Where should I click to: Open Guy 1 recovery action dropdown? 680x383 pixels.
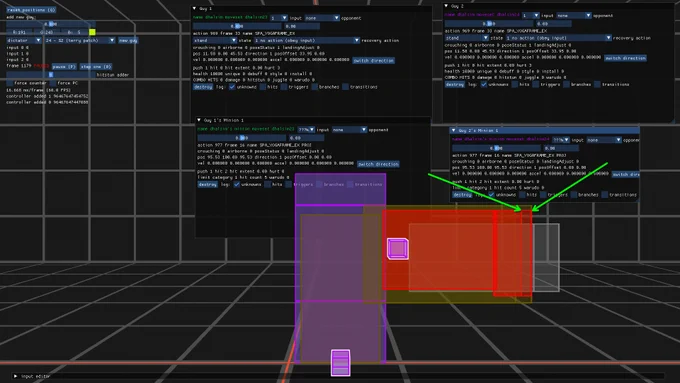[x=307, y=40]
